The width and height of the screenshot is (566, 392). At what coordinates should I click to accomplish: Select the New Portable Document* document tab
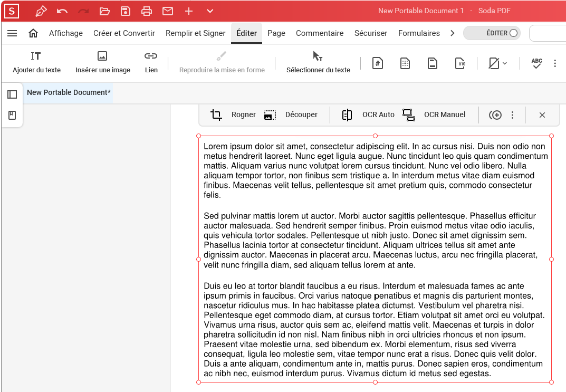click(x=69, y=92)
